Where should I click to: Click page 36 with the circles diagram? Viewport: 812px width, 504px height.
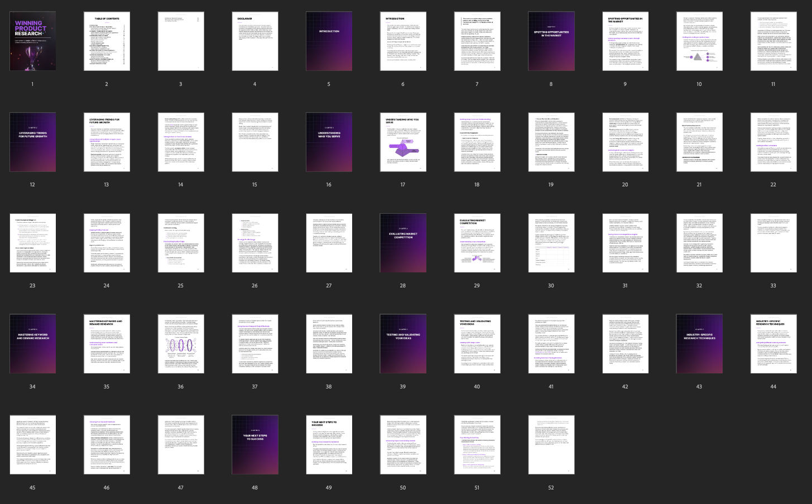(x=180, y=344)
